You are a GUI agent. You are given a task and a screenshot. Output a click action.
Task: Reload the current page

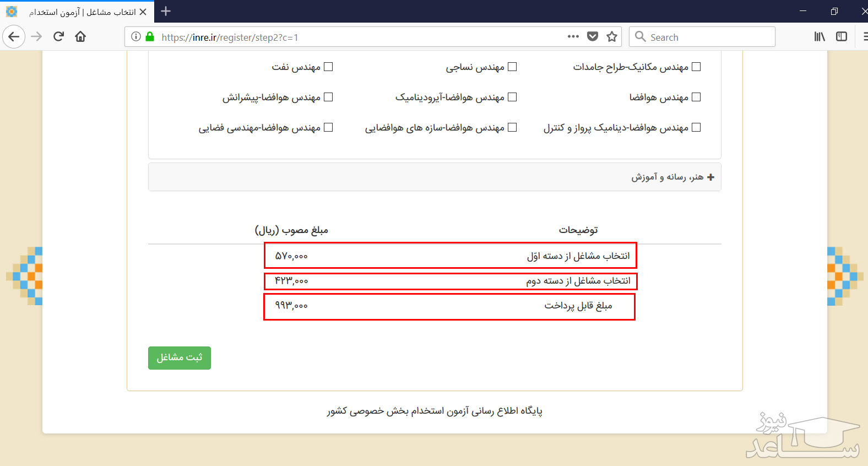tap(58, 37)
